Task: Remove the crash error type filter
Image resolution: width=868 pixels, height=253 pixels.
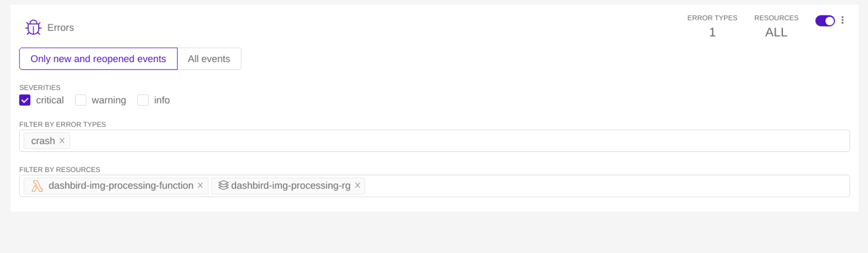Action: point(62,141)
